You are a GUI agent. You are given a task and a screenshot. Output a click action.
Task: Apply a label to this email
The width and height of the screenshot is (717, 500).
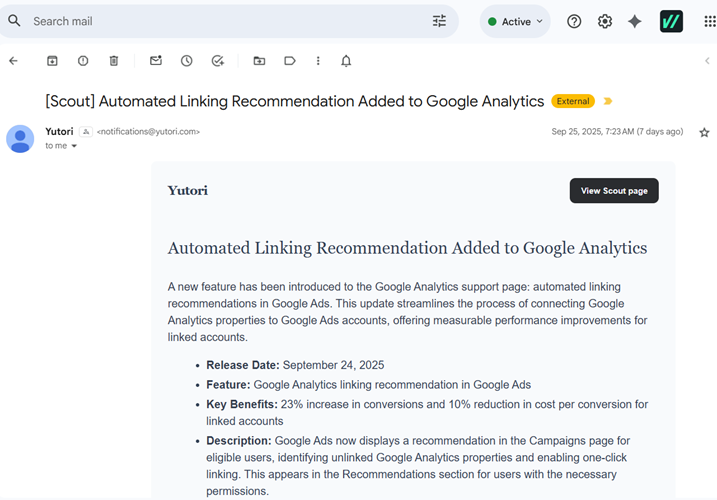290,61
